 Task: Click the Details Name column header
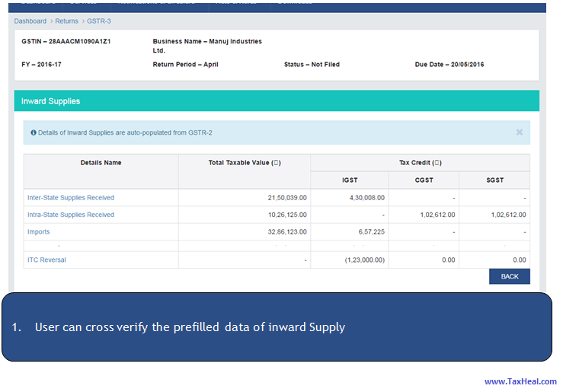point(101,163)
